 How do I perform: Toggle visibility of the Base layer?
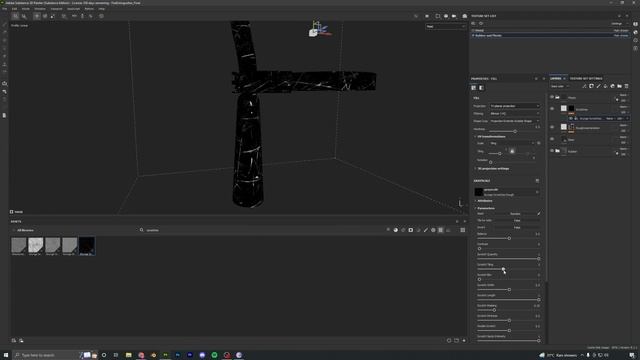pyautogui.click(x=552, y=139)
